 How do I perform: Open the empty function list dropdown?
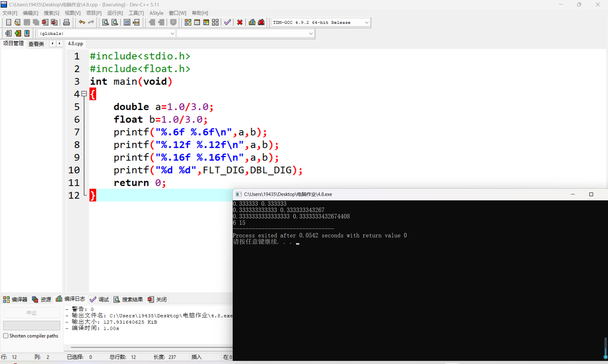[x=311, y=33]
